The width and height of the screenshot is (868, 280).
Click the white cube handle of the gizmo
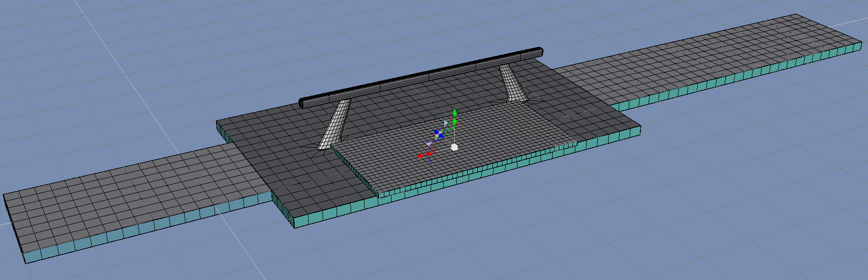[454, 147]
